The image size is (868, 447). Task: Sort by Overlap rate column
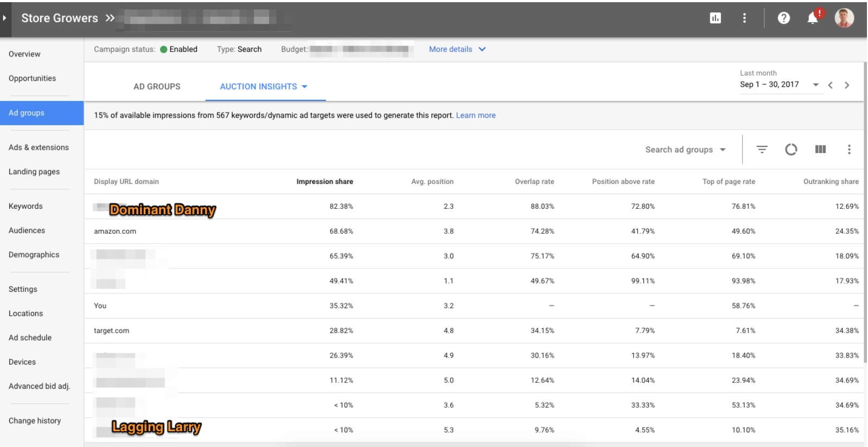click(534, 182)
